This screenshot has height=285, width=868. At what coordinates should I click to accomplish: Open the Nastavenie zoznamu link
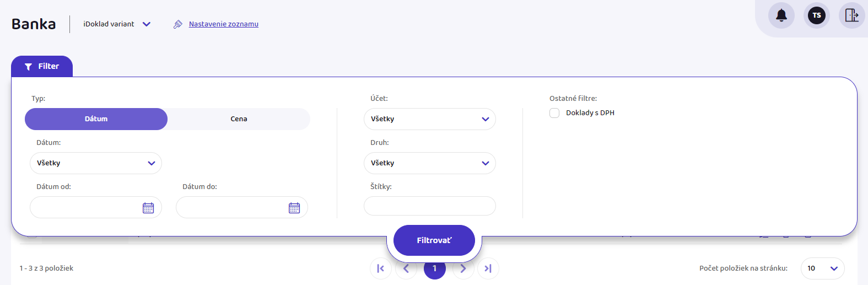pyautogui.click(x=223, y=24)
